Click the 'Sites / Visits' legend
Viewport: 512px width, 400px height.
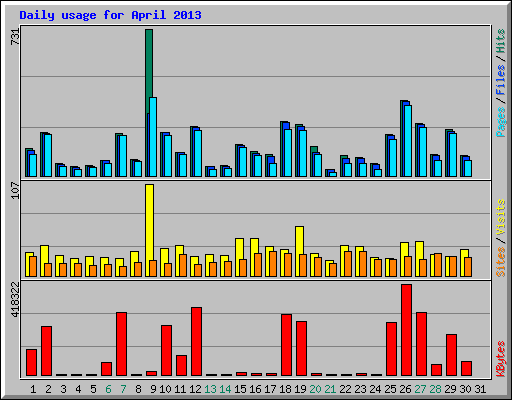click(500, 238)
